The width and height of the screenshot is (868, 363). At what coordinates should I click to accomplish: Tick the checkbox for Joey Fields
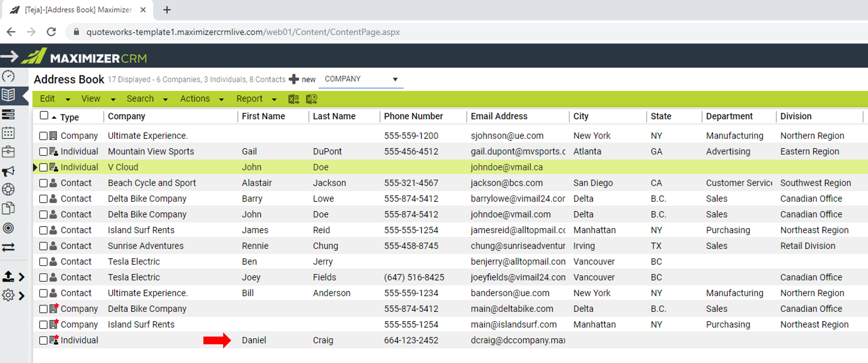[43, 278]
